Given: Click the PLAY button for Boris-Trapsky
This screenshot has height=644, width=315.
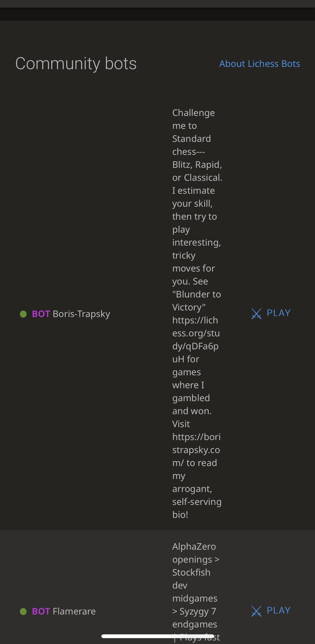Looking at the screenshot, I should tap(278, 313).
